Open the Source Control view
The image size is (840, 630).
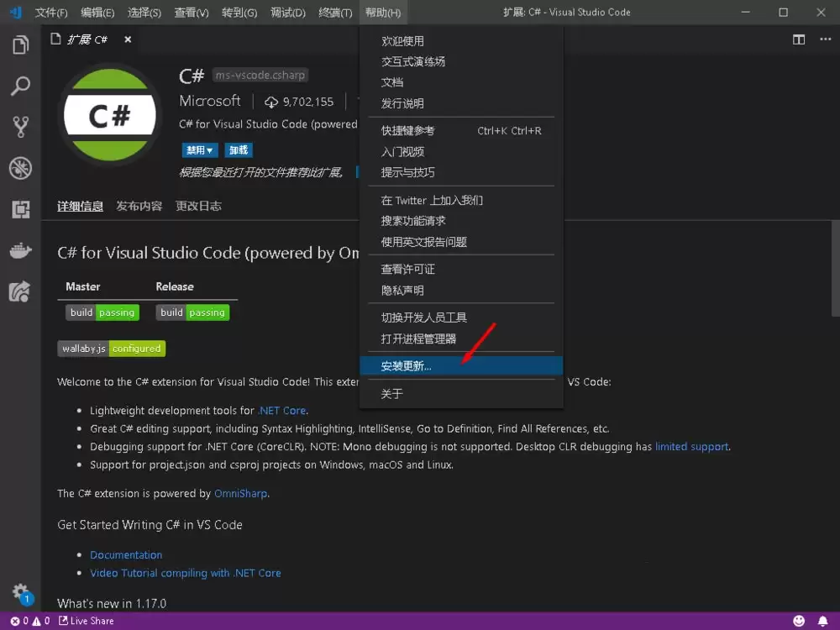pyautogui.click(x=21, y=126)
